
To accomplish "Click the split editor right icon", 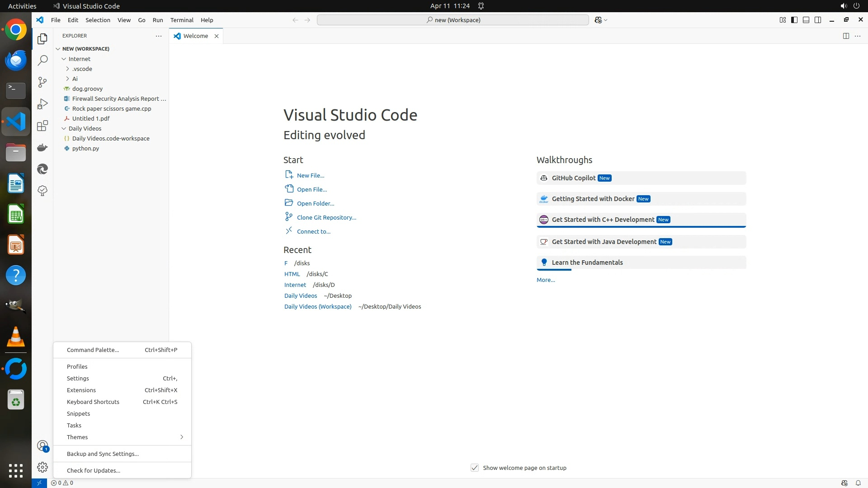I will coord(846,36).
